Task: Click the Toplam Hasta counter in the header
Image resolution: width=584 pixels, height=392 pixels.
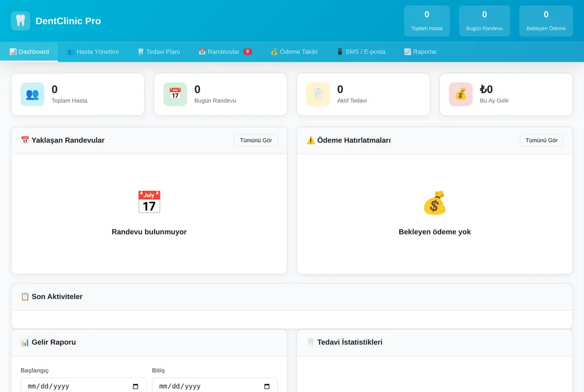Action: 427,21
